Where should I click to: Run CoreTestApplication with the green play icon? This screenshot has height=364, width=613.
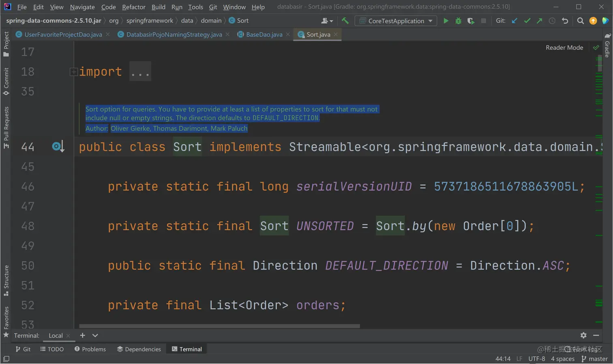tap(446, 21)
